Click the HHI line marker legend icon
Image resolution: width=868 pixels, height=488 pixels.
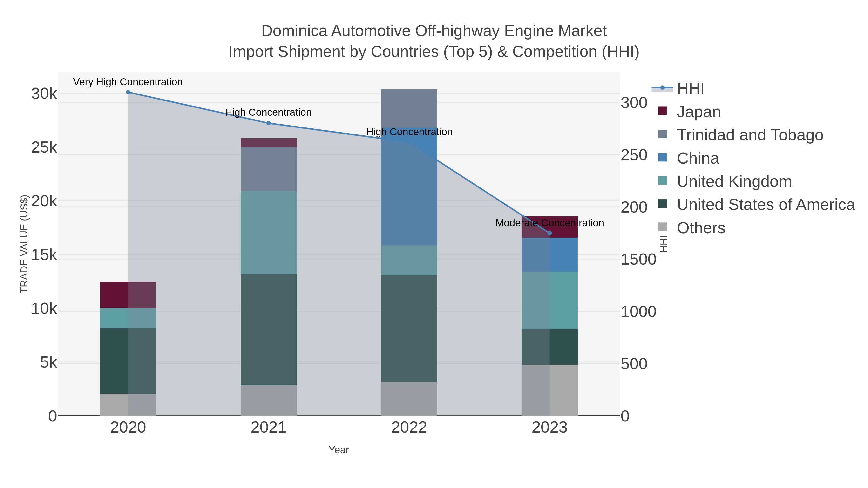(x=663, y=88)
